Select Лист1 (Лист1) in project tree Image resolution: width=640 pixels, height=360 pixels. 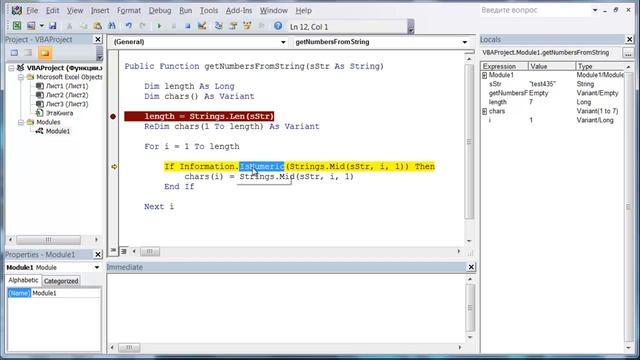(67, 86)
